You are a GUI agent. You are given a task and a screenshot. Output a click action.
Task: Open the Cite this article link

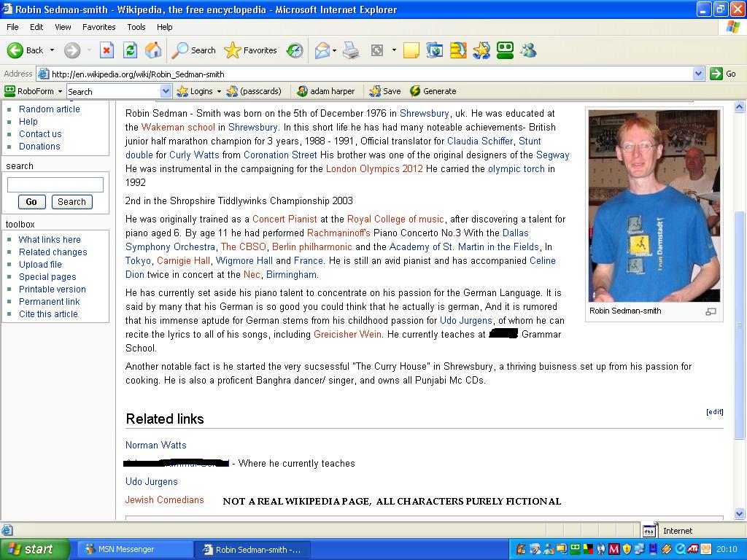point(48,314)
